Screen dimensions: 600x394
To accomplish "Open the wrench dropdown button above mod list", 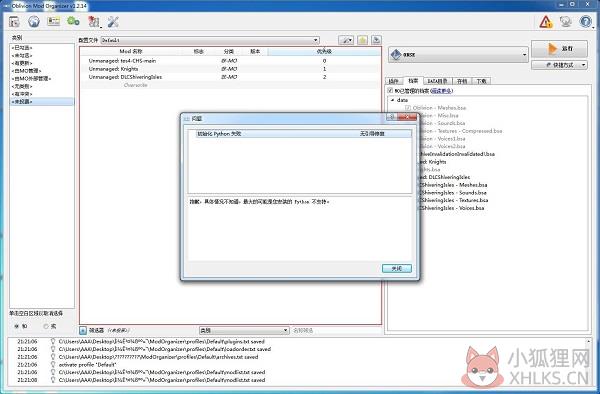I will tap(346, 40).
